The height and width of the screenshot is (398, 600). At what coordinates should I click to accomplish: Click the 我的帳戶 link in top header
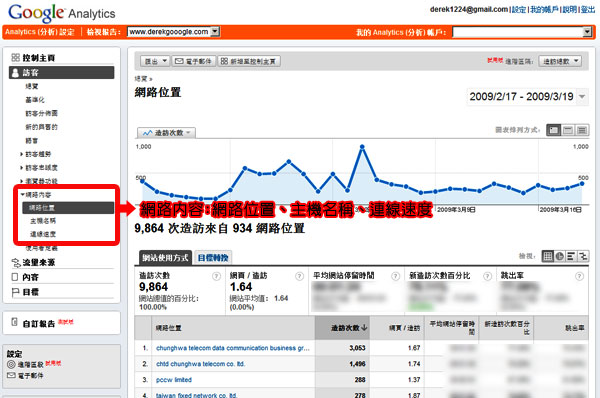544,10
